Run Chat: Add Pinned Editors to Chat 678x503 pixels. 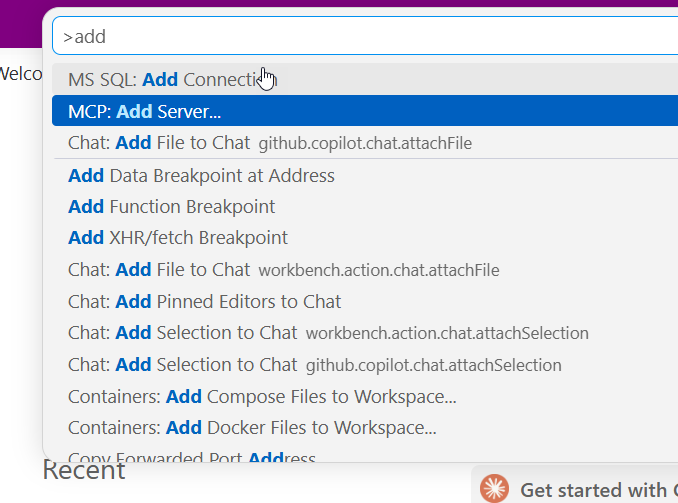point(365,301)
